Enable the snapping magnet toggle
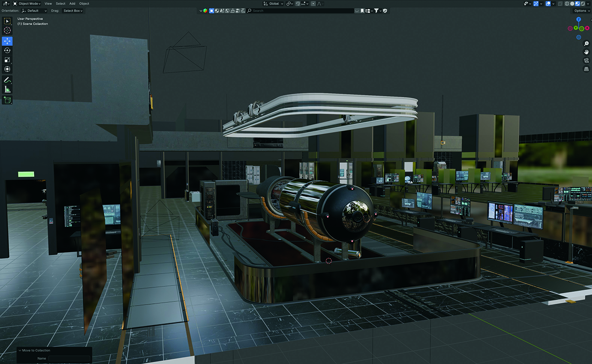This screenshot has width=592, height=364. (298, 3)
